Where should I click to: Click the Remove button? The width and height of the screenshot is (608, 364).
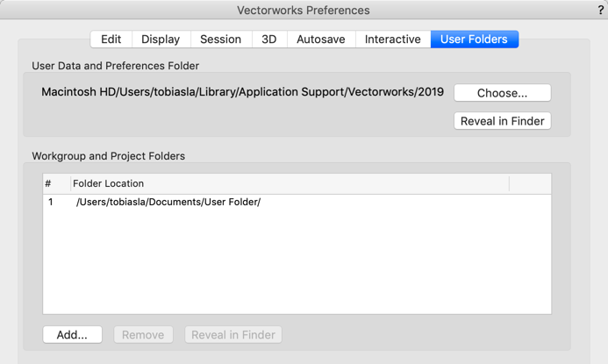(x=143, y=334)
